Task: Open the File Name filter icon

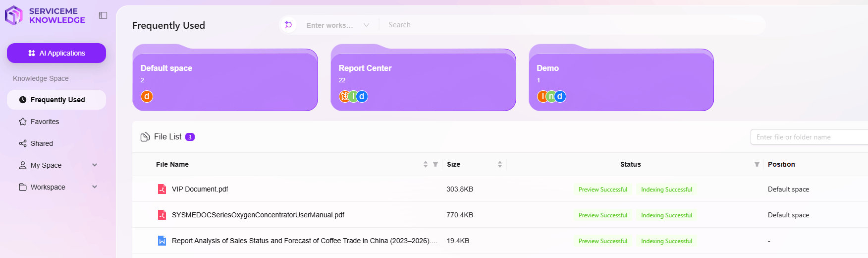Action: coord(435,164)
